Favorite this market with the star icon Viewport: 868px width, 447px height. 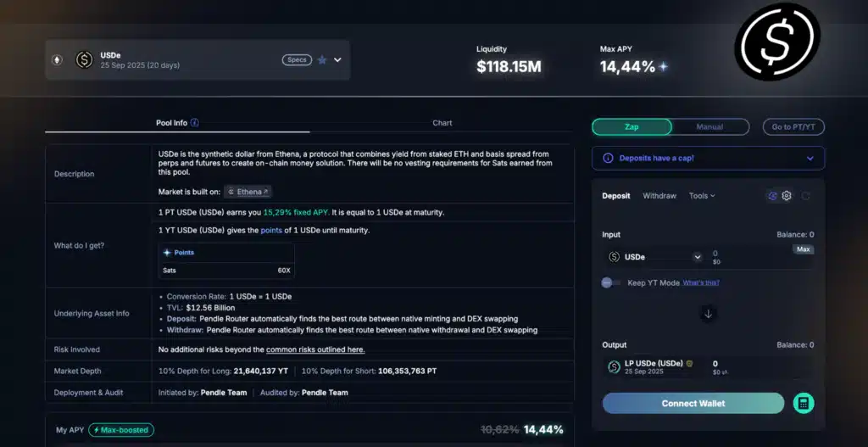(x=321, y=60)
